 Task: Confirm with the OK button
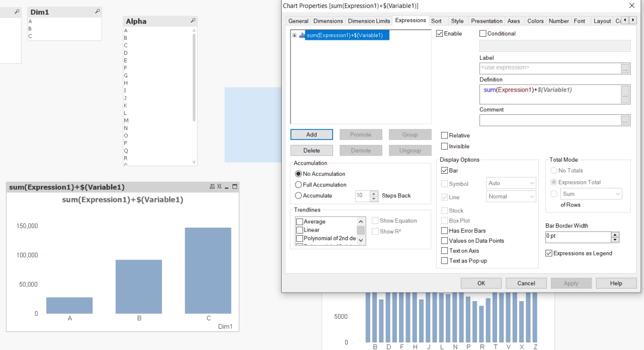481,283
